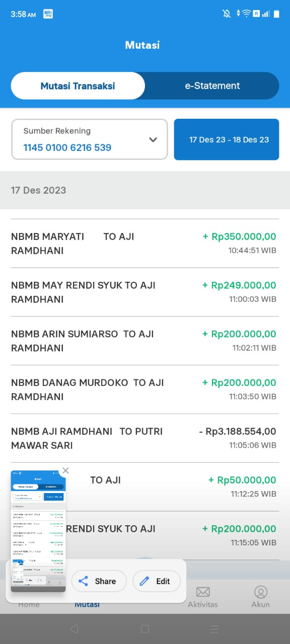Expand the Sumber Rekening dropdown arrow
Screen dimensions: 290x644
pyautogui.click(x=153, y=140)
